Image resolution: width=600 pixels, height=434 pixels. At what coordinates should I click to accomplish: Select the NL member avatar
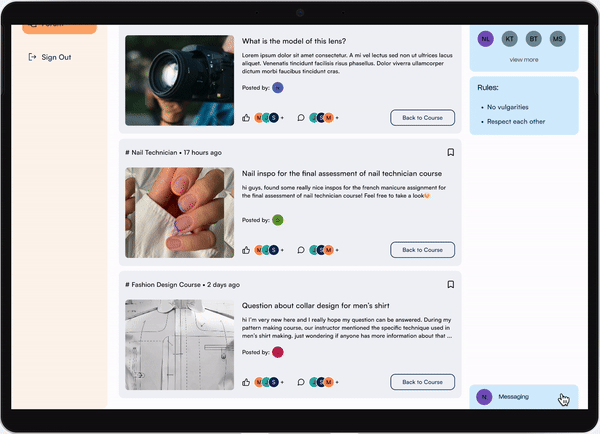pos(486,39)
